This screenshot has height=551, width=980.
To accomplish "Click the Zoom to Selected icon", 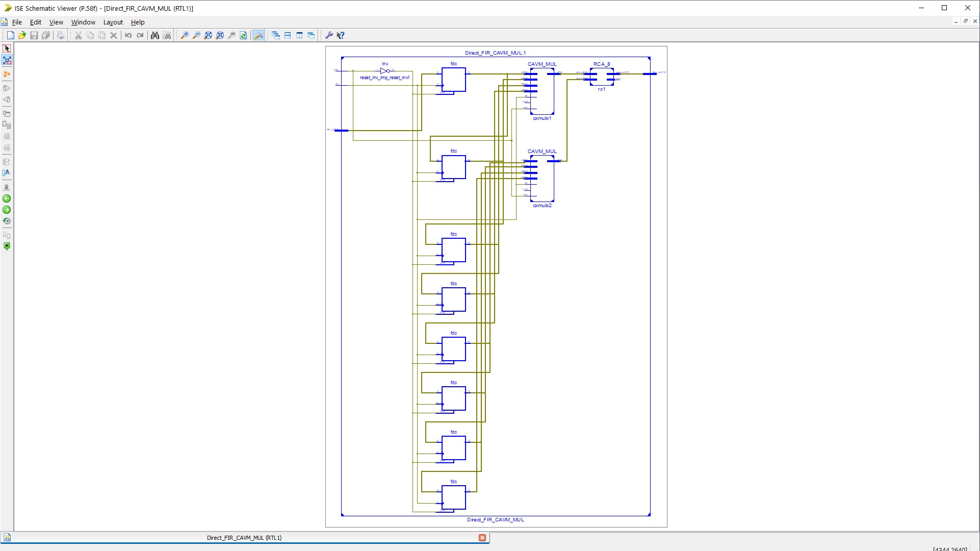I will [x=220, y=35].
